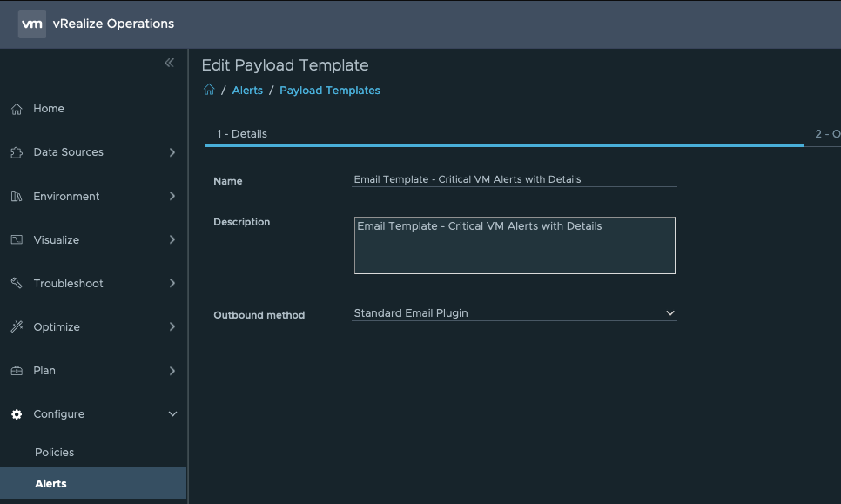
Task: Open the Alerts breadcrumb link
Action: pyautogui.click(x=247, y=91)
